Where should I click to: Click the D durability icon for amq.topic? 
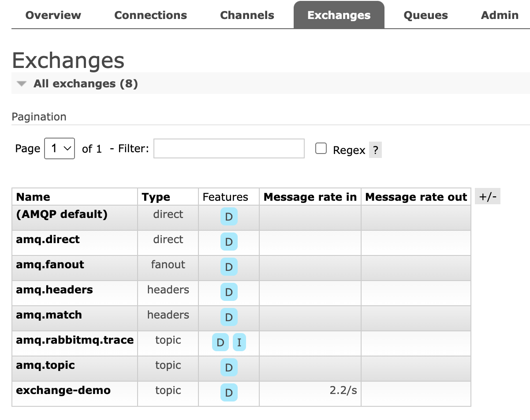click(228, 367)
